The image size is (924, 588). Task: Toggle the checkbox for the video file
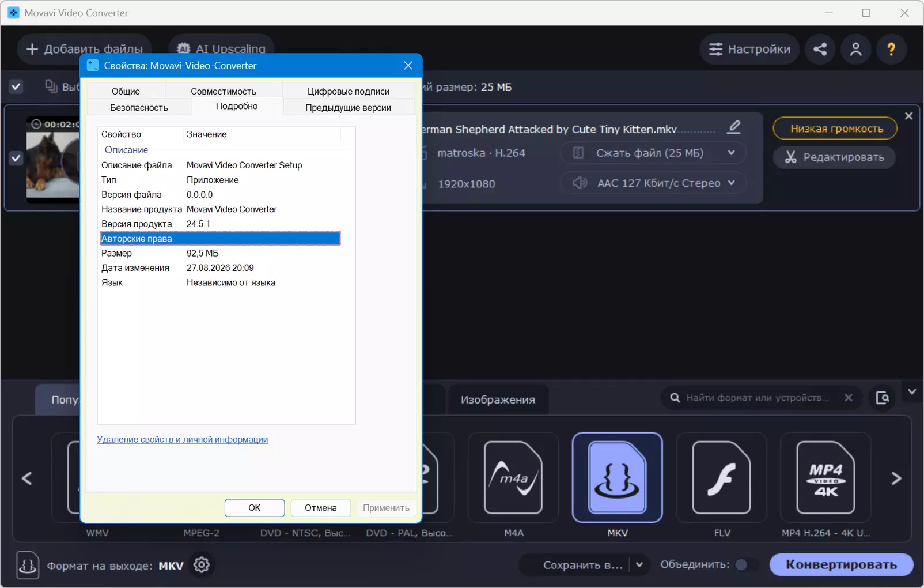[16, 158]
